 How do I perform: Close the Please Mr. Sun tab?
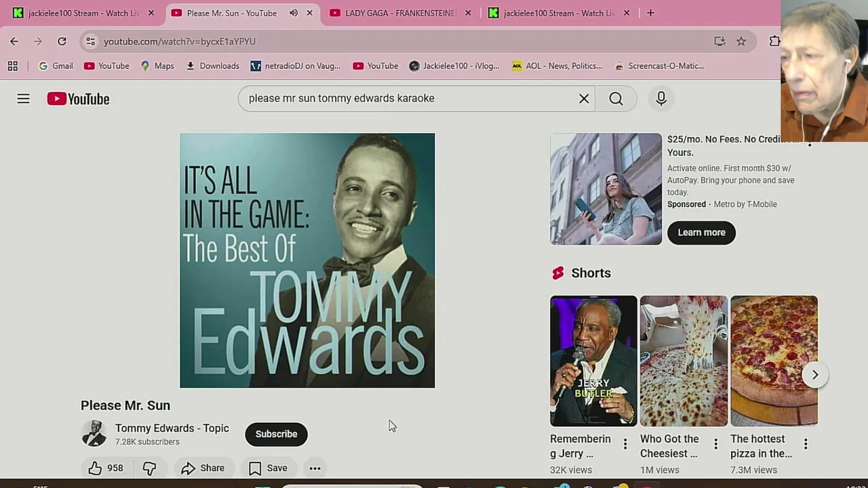pos(310,13)
